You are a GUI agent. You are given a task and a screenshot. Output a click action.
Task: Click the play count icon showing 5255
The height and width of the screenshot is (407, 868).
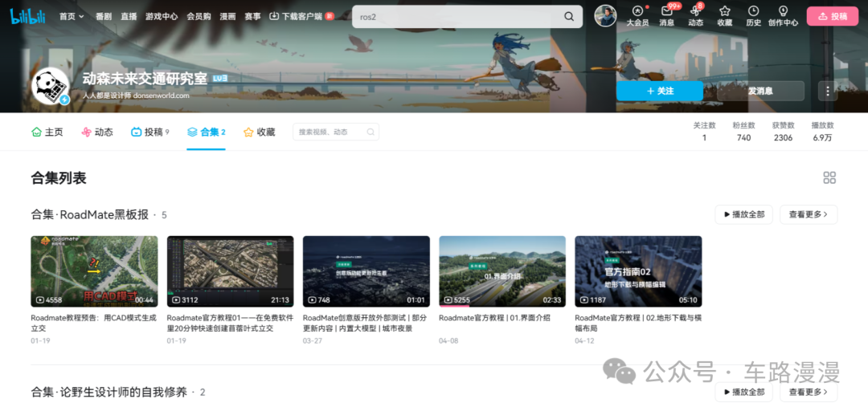(x=448, y=300)
